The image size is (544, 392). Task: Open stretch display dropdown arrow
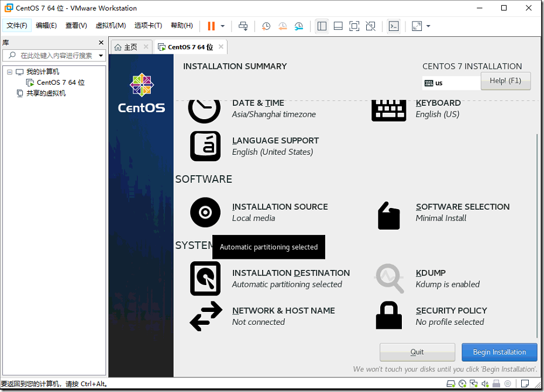[x=428, y=26]
